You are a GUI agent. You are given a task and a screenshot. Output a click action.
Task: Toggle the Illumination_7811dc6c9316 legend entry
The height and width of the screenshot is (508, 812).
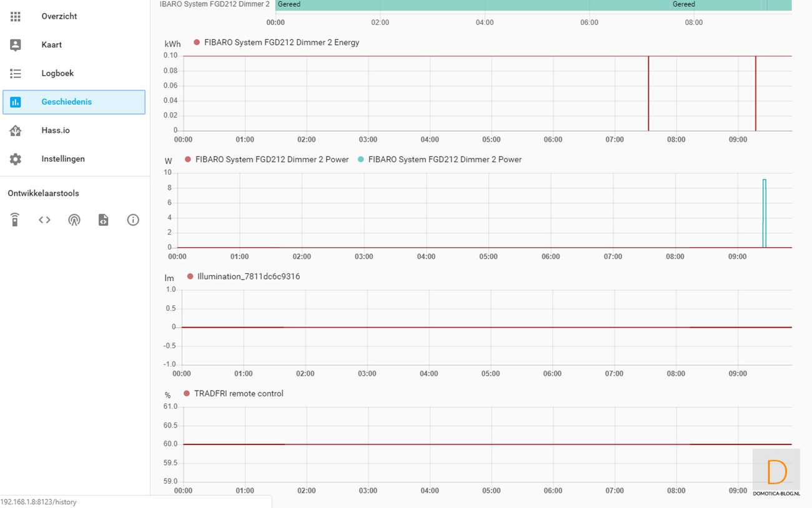click(248, 276)
